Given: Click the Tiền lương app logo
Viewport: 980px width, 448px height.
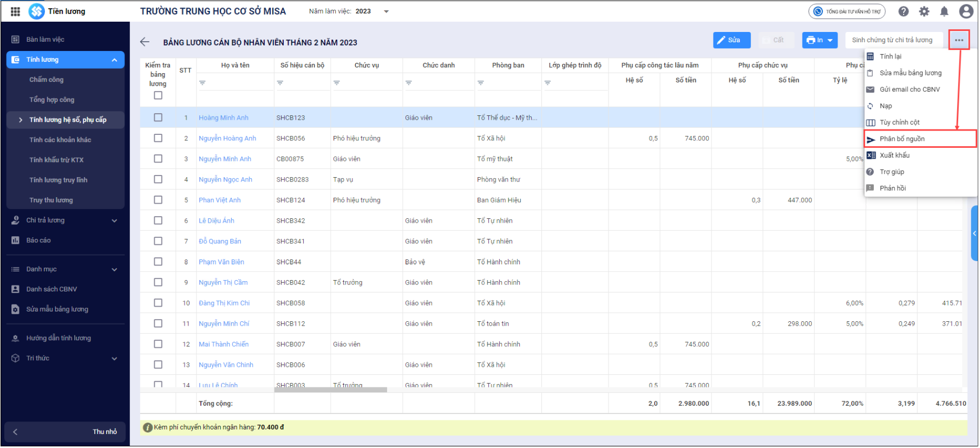Looking at the screenshot, I should 37,11.
